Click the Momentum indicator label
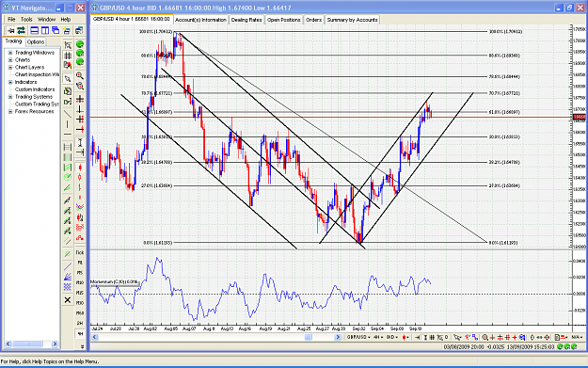The image size is (588, 368). point(115,281)
